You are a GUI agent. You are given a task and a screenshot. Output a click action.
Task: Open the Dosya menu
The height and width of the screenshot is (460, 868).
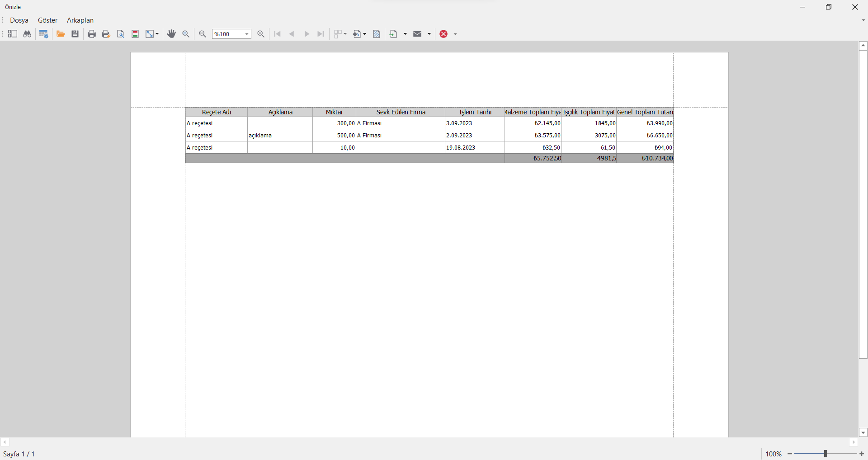coord(19,20)
